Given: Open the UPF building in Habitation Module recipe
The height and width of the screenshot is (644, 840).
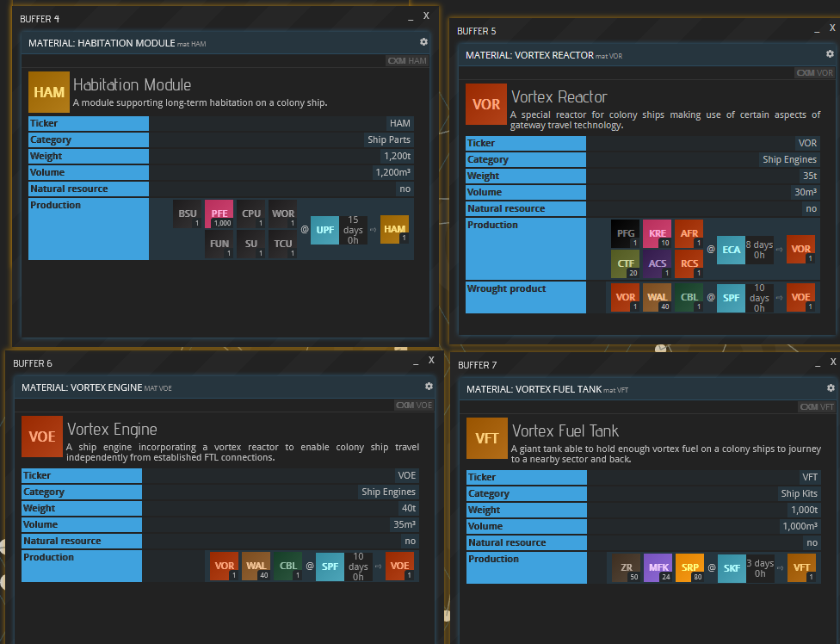Looking at the screenshot, I should coord(324,230).
